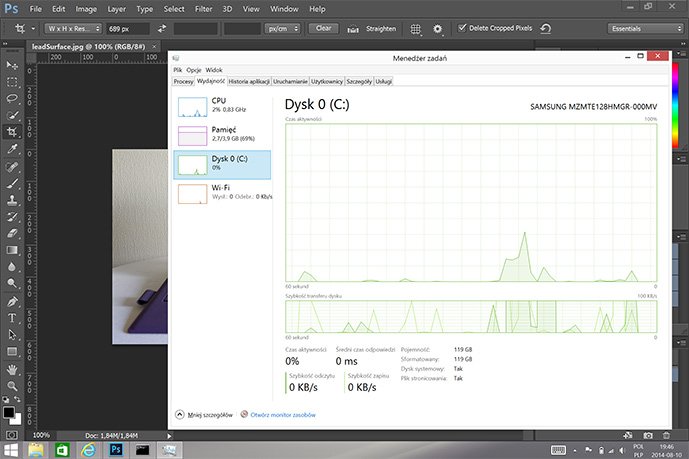
Task: Open Photoshop Filter menu
Action: [203, 9]
